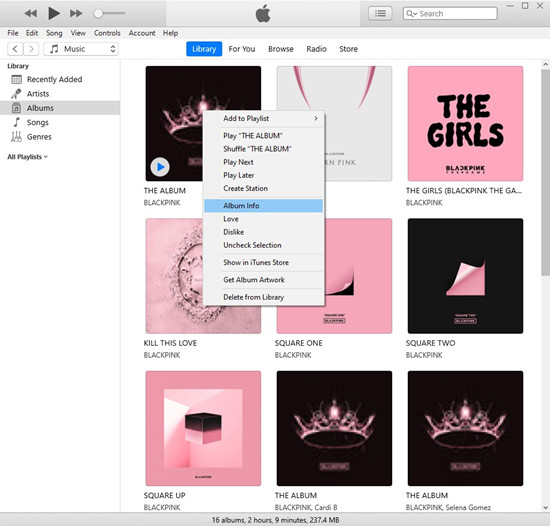Open THE GIRLS album cover thumbnail
This screenshot has height=526, width=550.
tap(465, 123)
